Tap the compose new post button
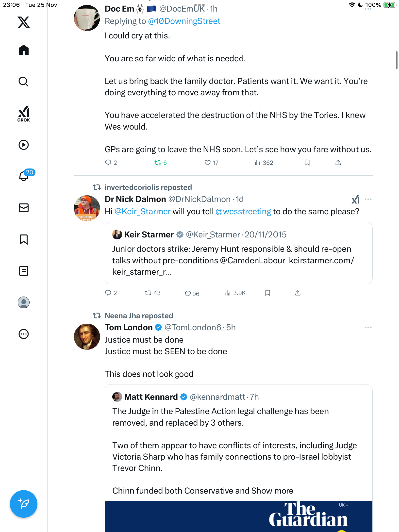Image resolution: width=399 pixels, height=532 pixels. coord(24,504)
